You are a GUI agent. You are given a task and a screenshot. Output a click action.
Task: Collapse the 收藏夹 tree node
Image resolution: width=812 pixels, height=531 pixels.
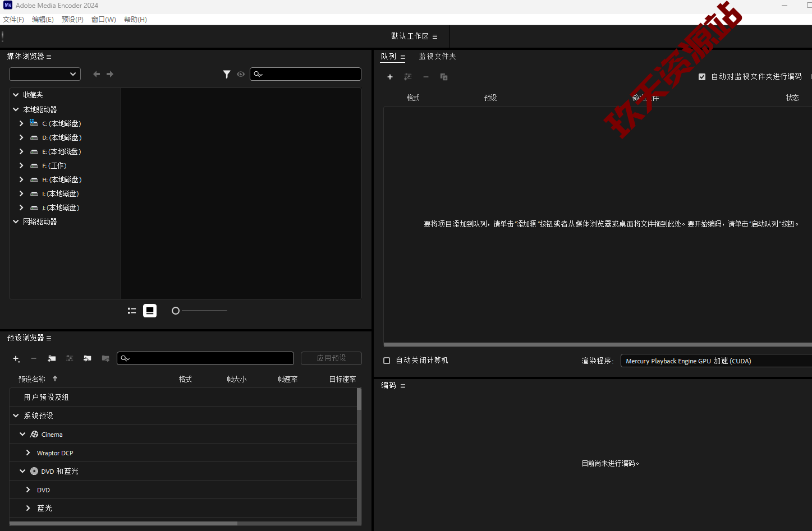(x=16, y=95)
